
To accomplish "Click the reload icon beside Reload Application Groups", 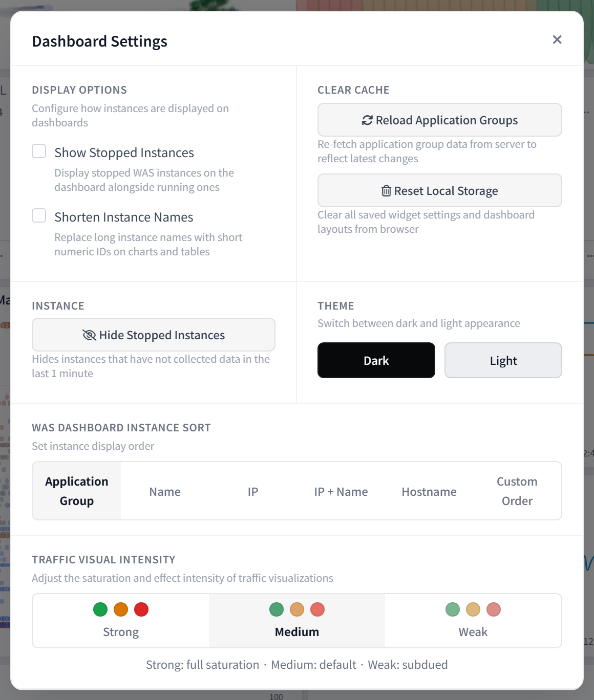I will tap(367, 120).
